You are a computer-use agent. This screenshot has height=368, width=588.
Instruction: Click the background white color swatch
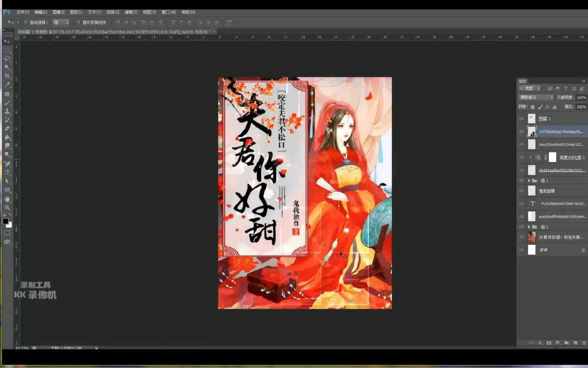click(9, 225)
